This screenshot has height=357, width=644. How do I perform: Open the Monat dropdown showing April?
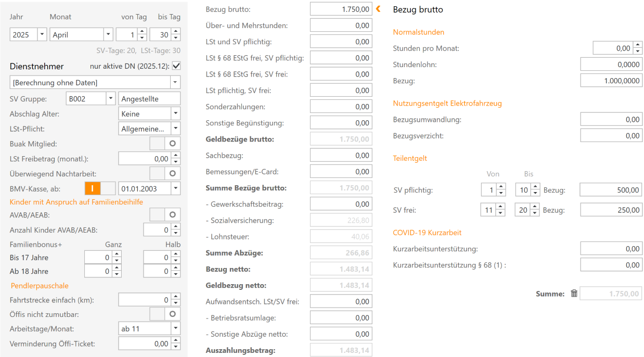click(107, 34)
